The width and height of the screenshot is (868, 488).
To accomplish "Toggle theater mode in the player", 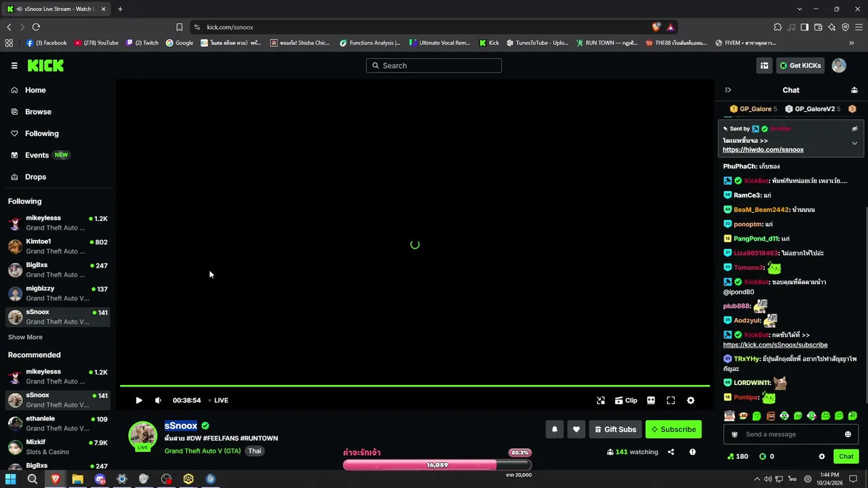I will point(651,401).
